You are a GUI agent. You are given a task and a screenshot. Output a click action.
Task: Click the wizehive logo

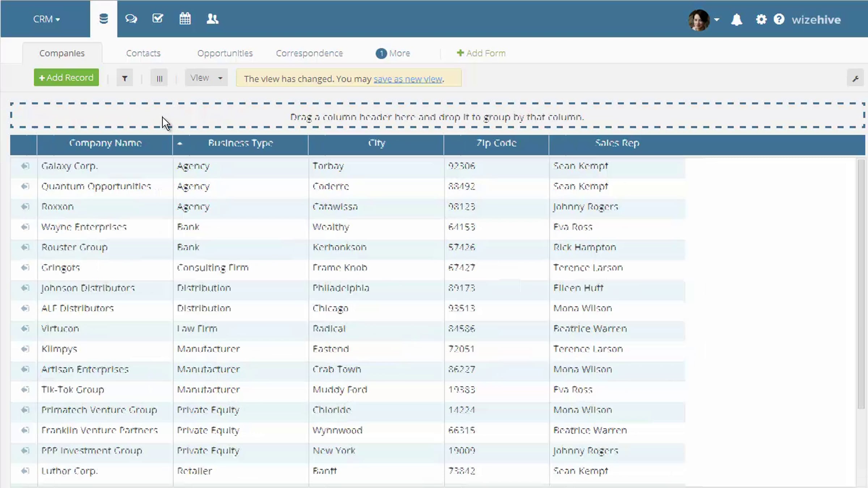[x=816, y=20]
